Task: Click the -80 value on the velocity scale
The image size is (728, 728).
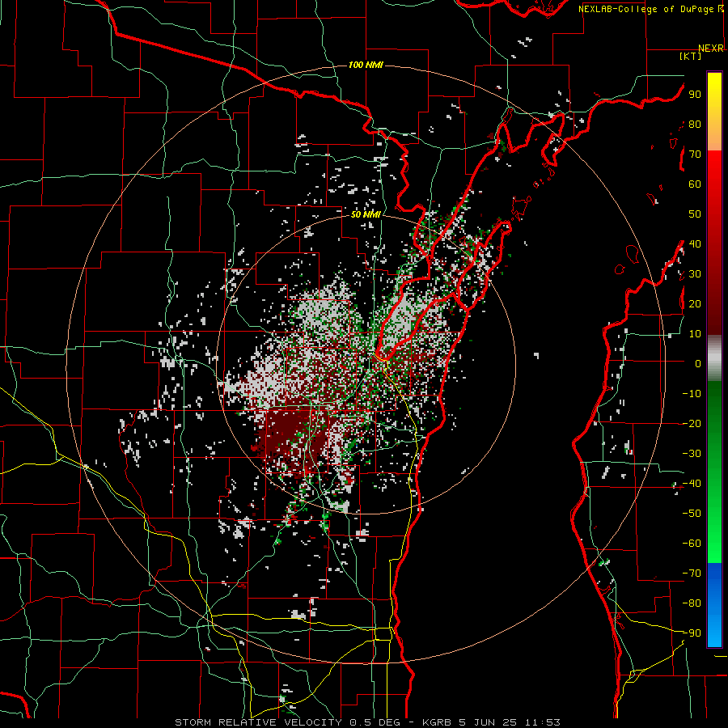Action: point(692,603)
